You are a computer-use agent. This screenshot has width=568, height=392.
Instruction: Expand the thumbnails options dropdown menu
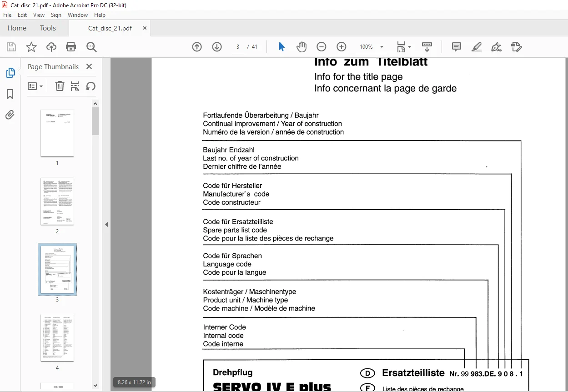click(x=35, y=86)
